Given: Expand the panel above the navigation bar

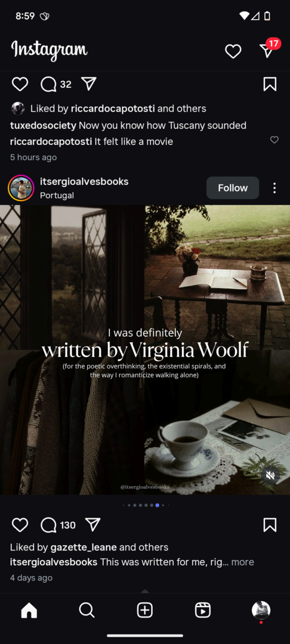Looking at the screenshot, I should [144, 591].
